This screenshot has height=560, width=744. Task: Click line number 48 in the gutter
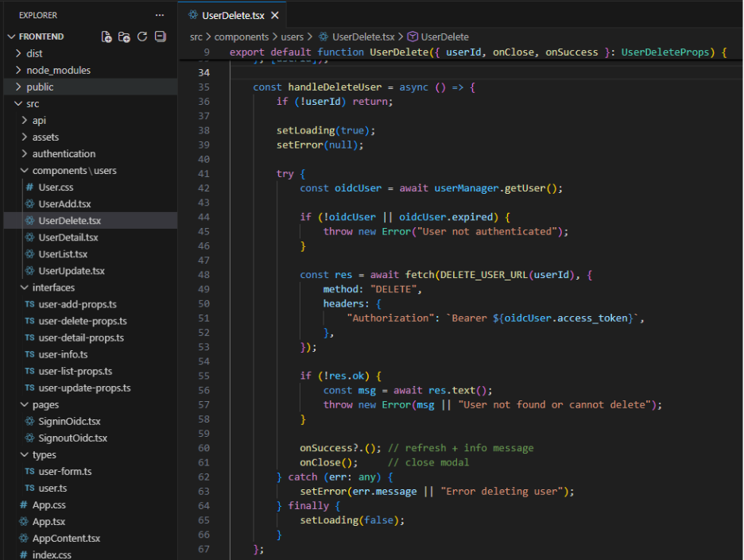[x=203, y=274]
